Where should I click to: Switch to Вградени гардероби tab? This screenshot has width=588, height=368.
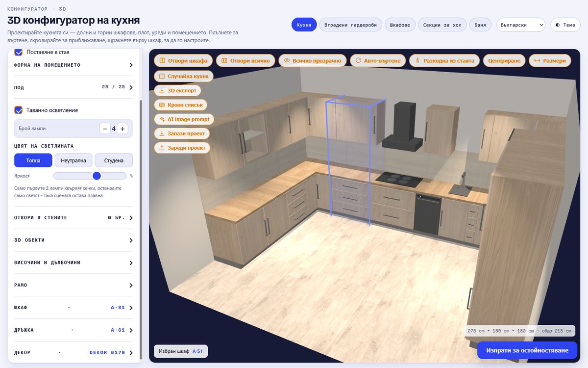point(350,25)
